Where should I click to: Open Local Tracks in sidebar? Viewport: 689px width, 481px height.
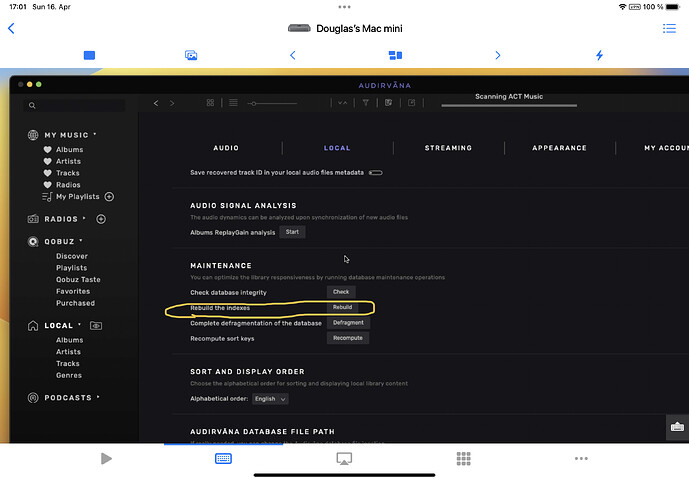pos(68,364)
